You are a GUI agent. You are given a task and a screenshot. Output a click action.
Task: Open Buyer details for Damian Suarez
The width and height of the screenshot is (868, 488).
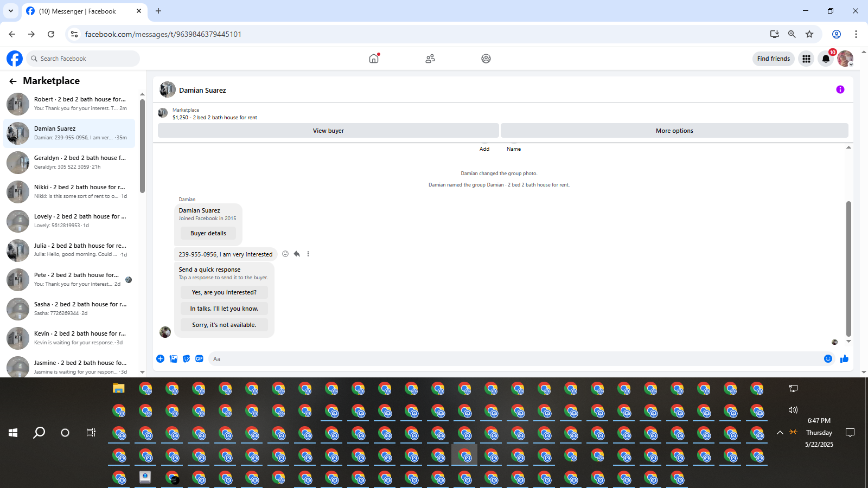[208, 233]
